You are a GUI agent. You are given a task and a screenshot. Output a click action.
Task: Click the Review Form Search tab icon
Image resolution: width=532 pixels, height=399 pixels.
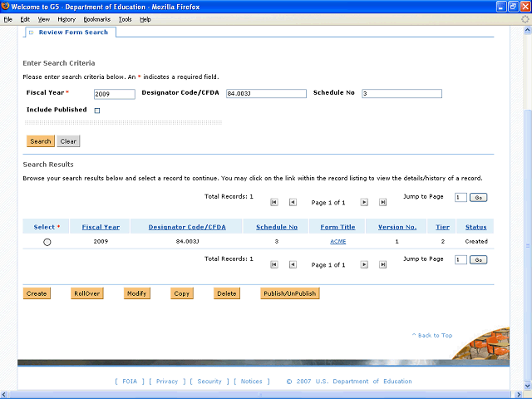tap(32, 32)
